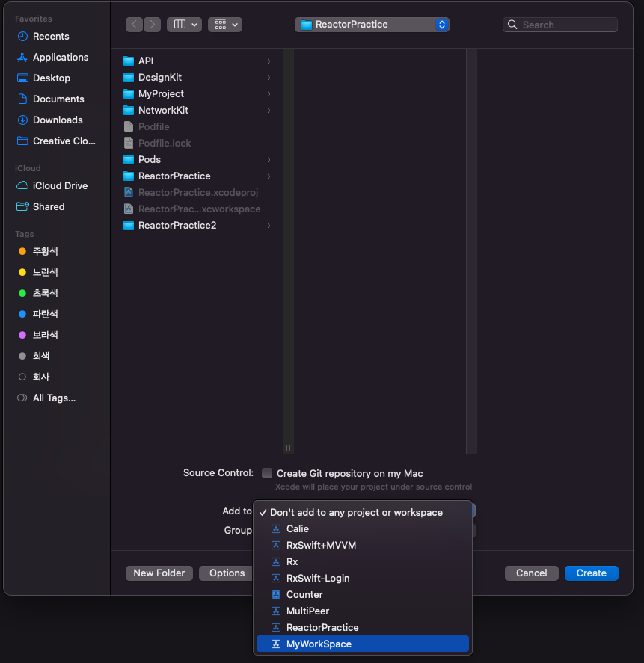Click the New Folder button

(159, 573)
